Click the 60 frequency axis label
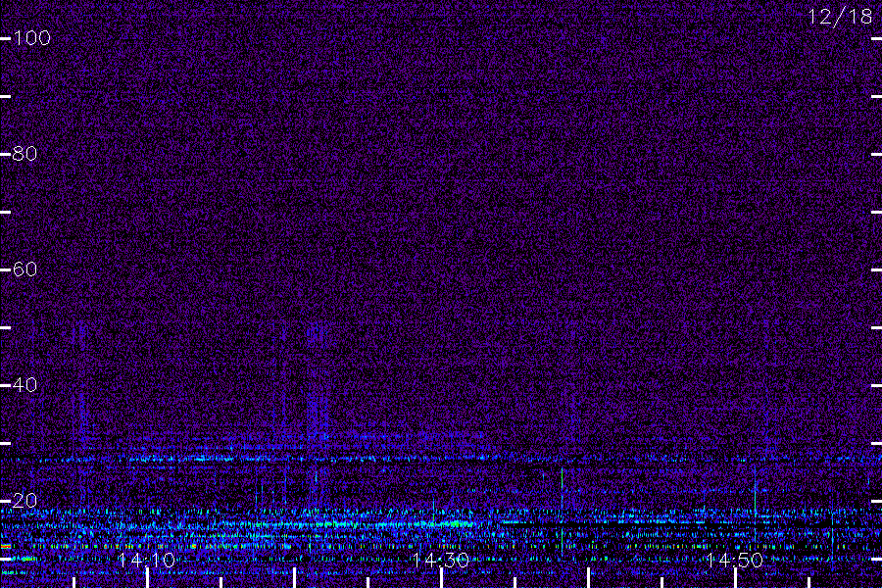Screen dimensions: 882x588 [x=24, y=269]
